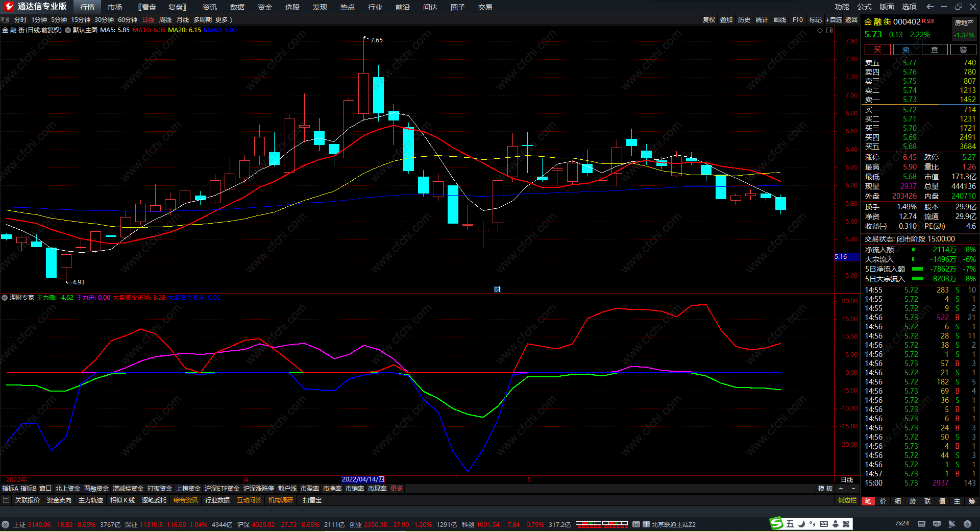This screenshot has width=980, height=532.
Task: Expand the 更多 periods dropdown
Action: (x=224, y=20)
